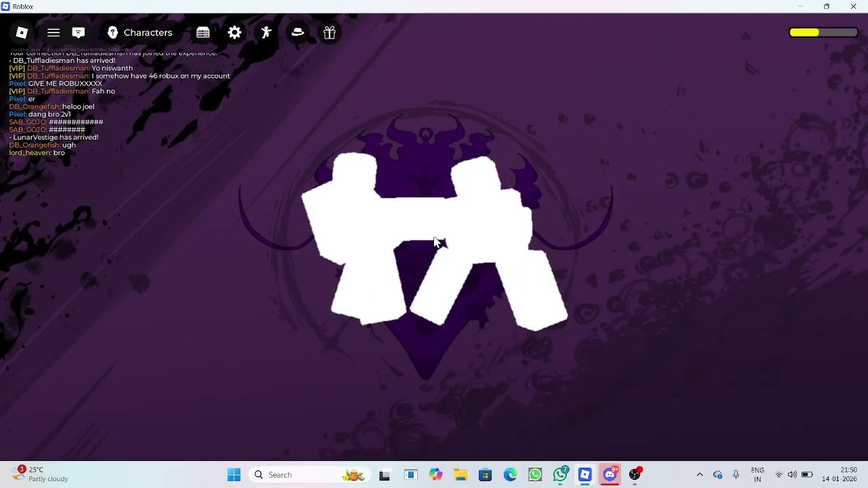Click the white window app icon in taskbar
The width and height of the screenshot is (868, 488).
410,474
